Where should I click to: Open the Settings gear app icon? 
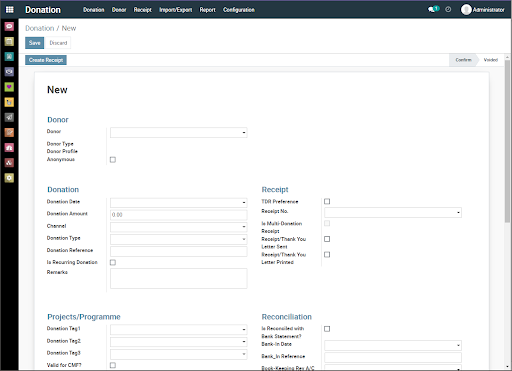(x=9, y=178)
